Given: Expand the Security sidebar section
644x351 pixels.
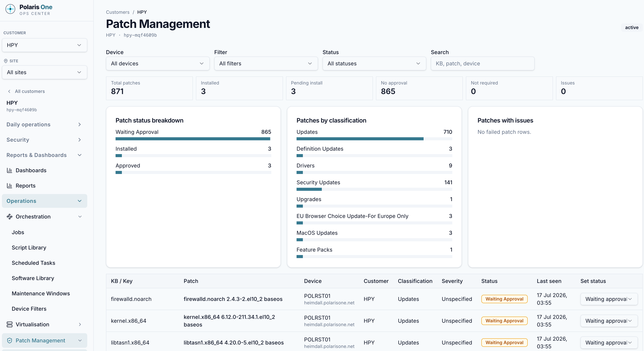Looking at the screenshot, I should coord(45,140).
